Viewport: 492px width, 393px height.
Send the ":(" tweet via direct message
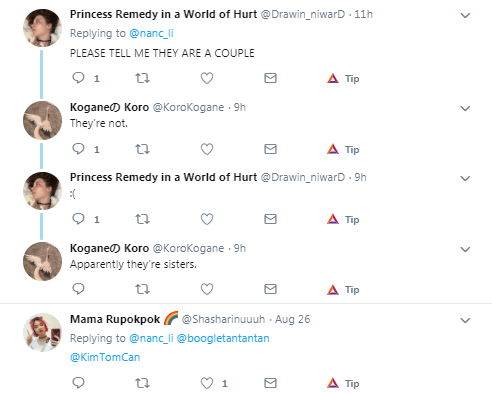coord(270,219)
